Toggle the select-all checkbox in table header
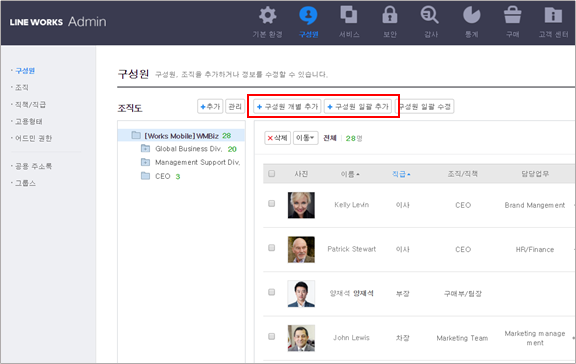The width and height of the screenshot is (576, 364). [271, 173]
